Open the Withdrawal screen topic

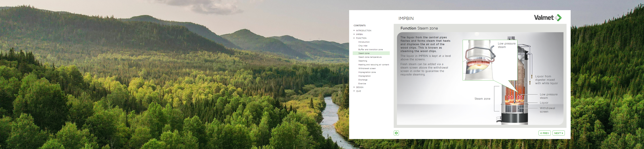[367, 68]
